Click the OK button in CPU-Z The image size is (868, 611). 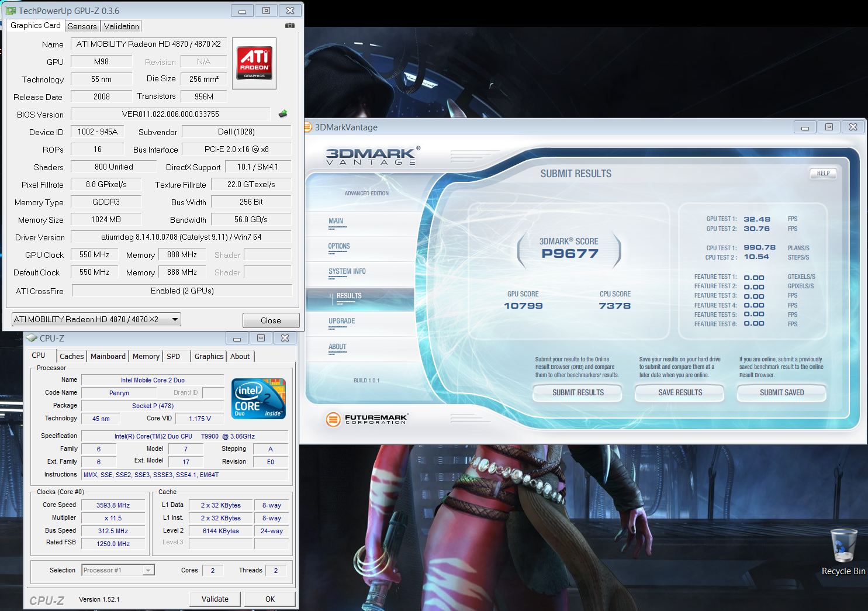click(270, 599)
